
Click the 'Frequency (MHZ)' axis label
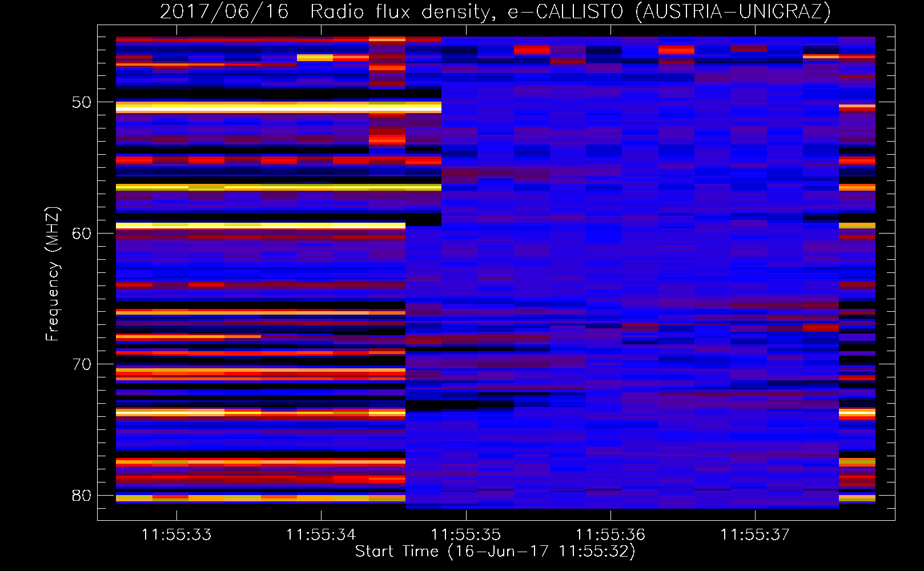point(53,274)
